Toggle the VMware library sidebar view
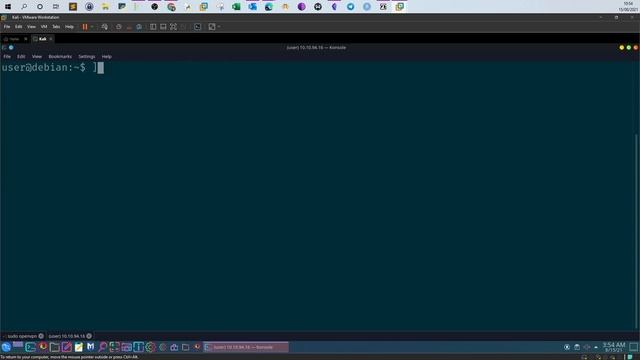This screenshot has height=360, width=640. (x=153, y=27)
